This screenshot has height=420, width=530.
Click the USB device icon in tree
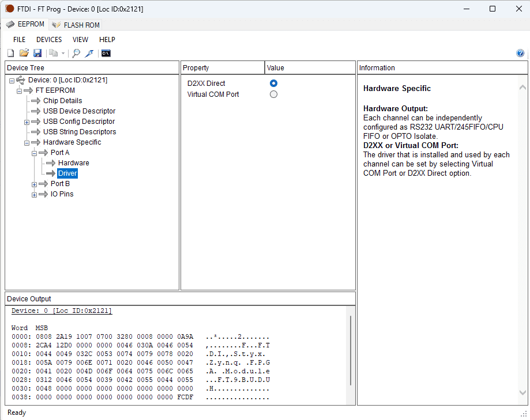click(21, 80)
